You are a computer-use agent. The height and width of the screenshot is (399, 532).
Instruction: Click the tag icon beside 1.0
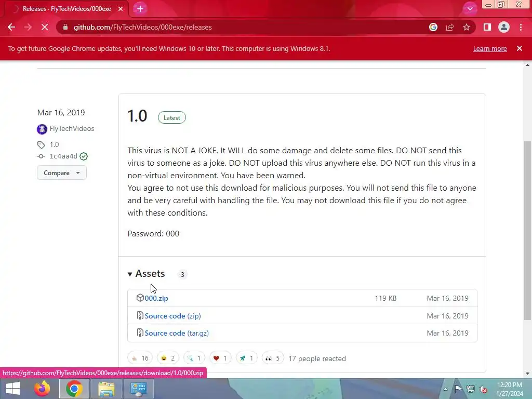[41, 145]
